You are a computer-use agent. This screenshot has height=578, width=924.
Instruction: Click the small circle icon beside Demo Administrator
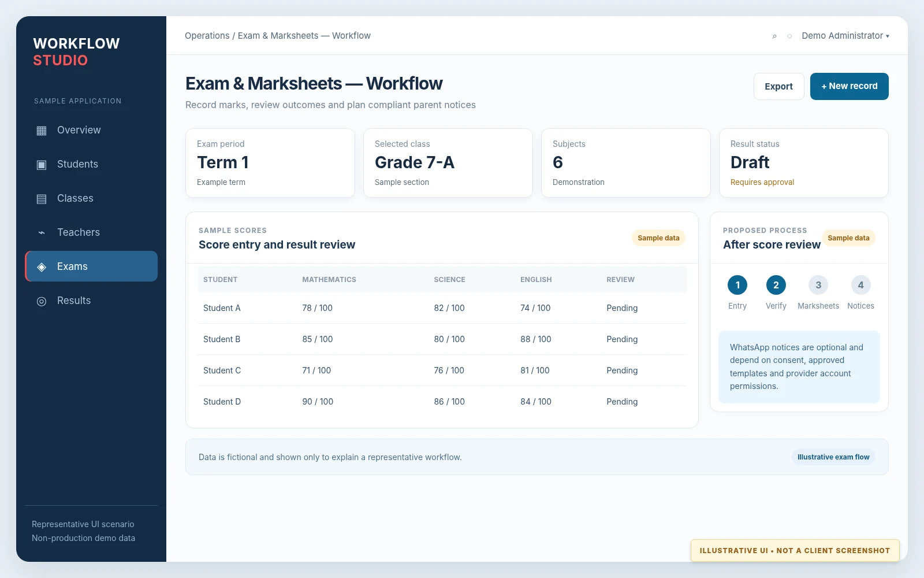pyautogui.click(x=789, y=36)
